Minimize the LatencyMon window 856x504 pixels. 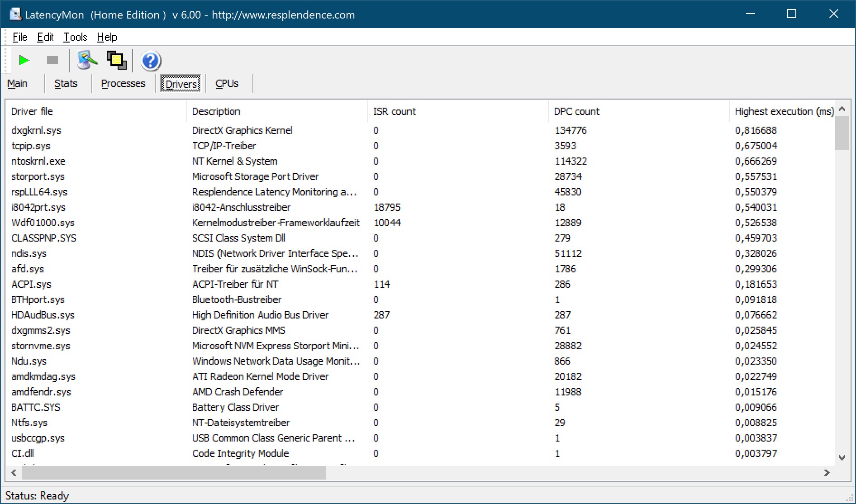pyautogui.click(x=751, y=14)
